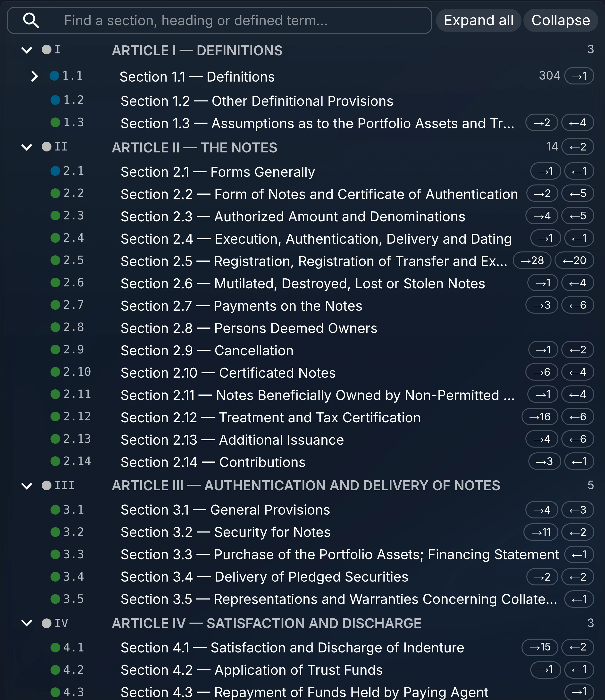Click the gray dot beside Article IV
This screenshot has width=605, height=700.
[47, 623]
